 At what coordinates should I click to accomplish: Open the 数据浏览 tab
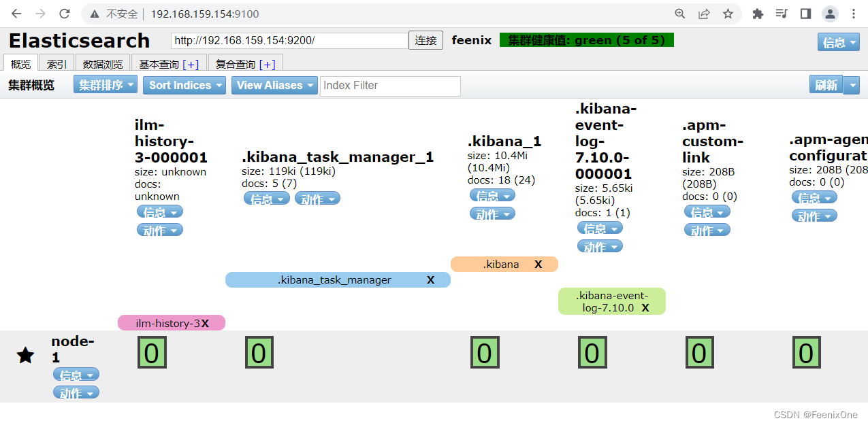(103, 64)
